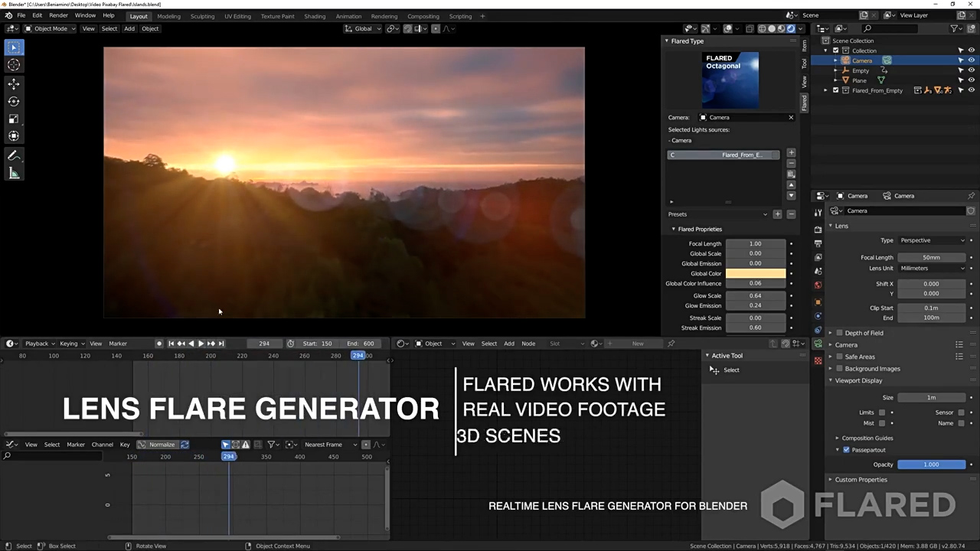Click the Focal Length 50mm field
The width and height of the screenshot is (980, 551).
click(x=931, y=257)
